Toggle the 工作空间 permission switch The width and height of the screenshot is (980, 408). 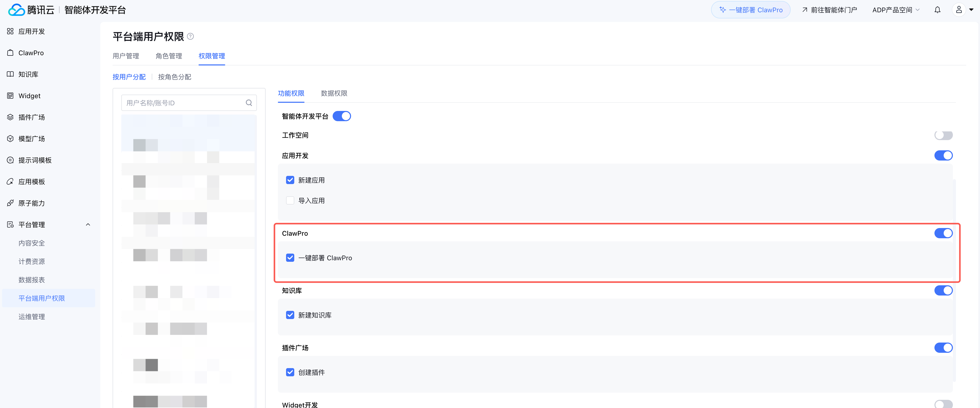pos(943,135)
